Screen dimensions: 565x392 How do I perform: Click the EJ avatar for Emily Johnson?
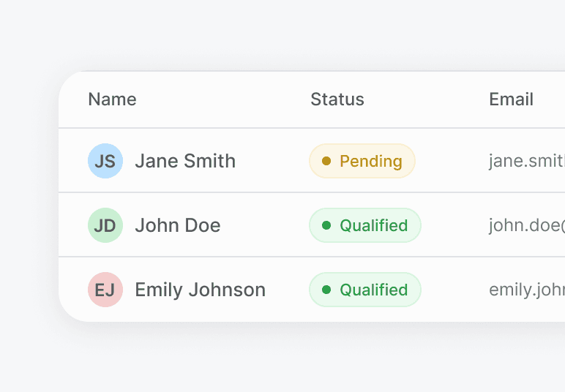click(105, 290)
